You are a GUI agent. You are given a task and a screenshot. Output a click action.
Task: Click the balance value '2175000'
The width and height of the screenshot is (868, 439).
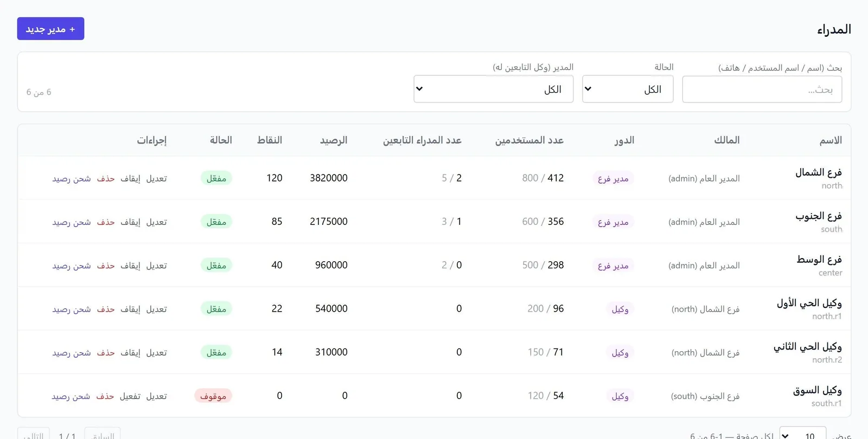(x=329, y=222)
